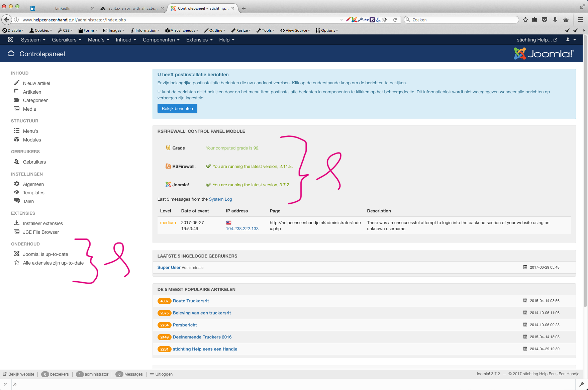Image resolution: width=588 pixels, height=390 pixels.
Task: Expand the Information dropdown in the developer toolbar
Action: click(145, 30)
